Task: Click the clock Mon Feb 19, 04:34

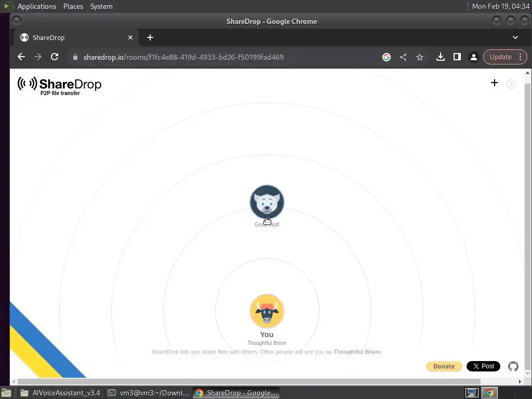Action: point(501,6)
